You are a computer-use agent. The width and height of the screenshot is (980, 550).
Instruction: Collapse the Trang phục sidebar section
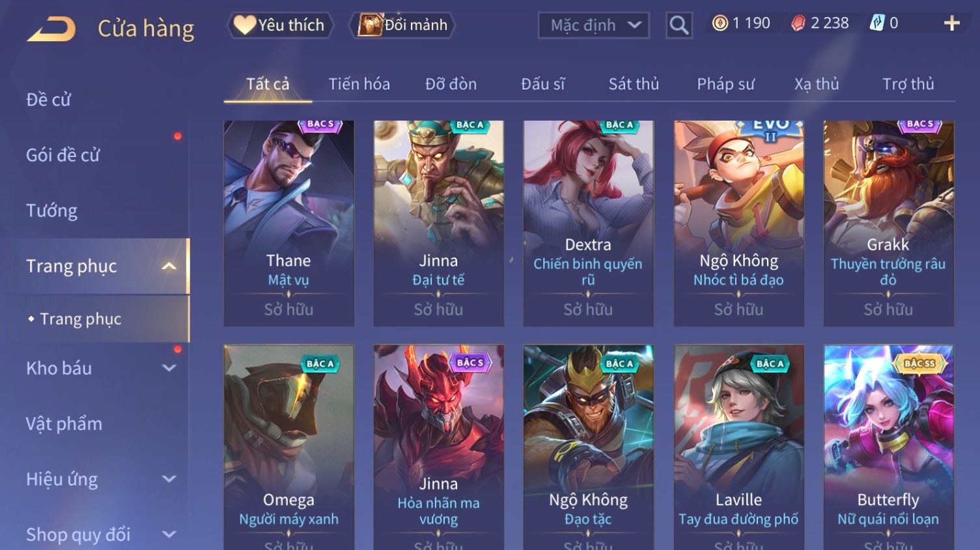tap(169, 266)
